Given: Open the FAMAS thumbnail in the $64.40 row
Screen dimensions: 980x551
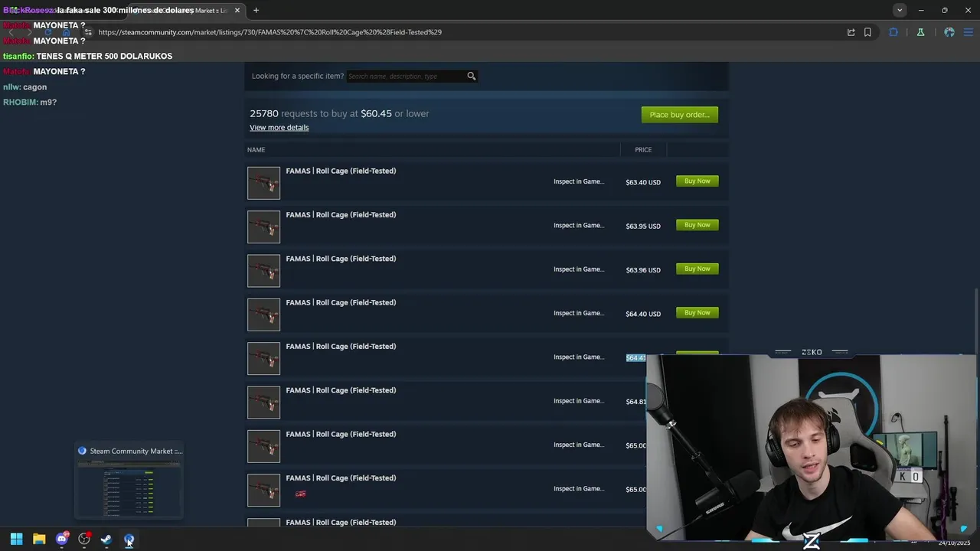Looking at the screenshot, I should pos(263,315).
